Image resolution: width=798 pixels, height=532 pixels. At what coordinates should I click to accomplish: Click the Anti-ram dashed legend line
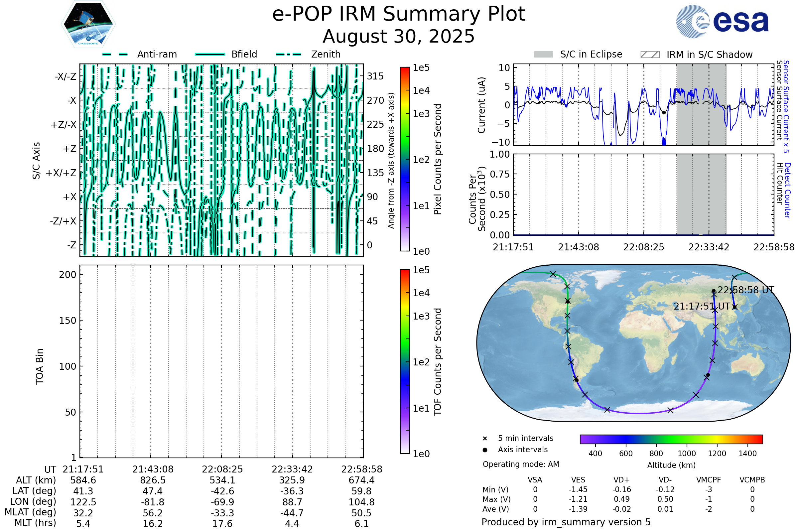click(x=115, y=54)
